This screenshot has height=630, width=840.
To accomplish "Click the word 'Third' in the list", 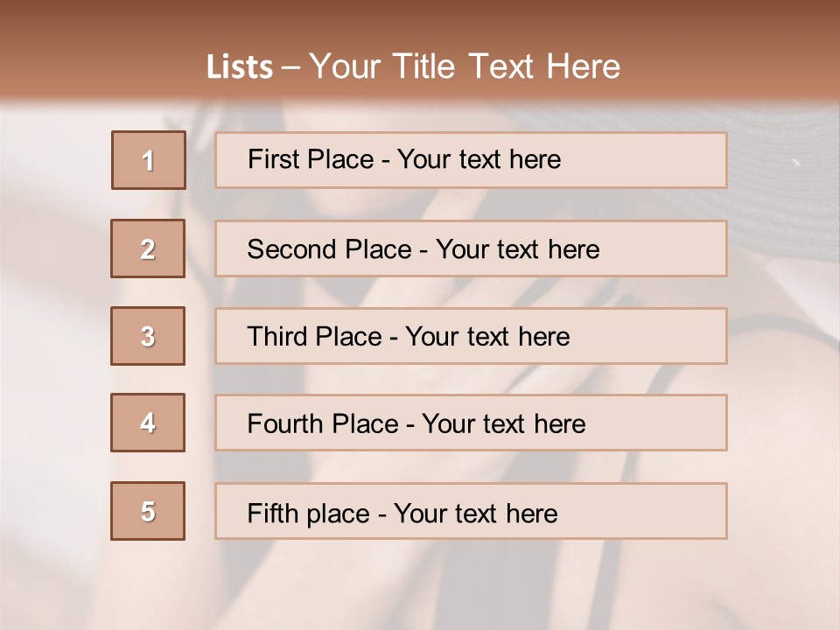I will [x=277, y=337].
